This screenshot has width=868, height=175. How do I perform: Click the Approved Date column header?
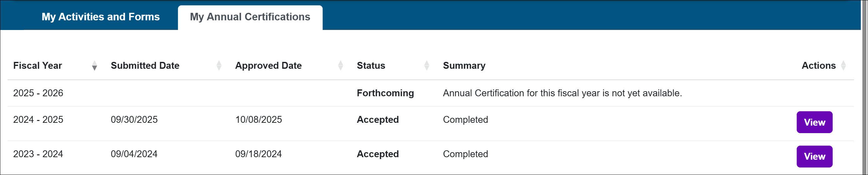(x=268, y=65)
